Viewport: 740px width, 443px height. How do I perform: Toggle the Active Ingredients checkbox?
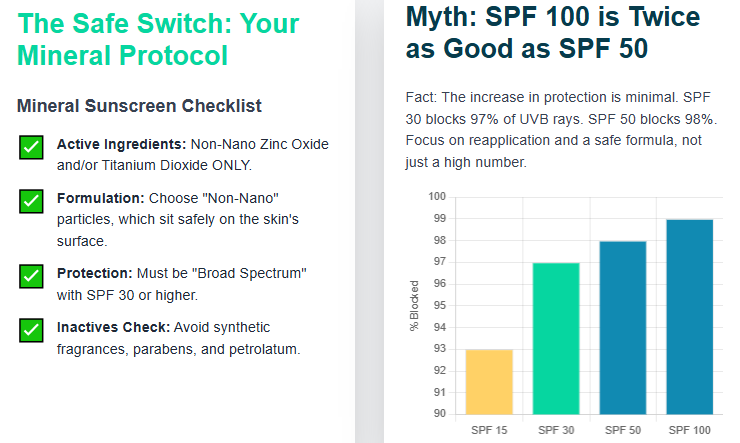tap(31, 148)
